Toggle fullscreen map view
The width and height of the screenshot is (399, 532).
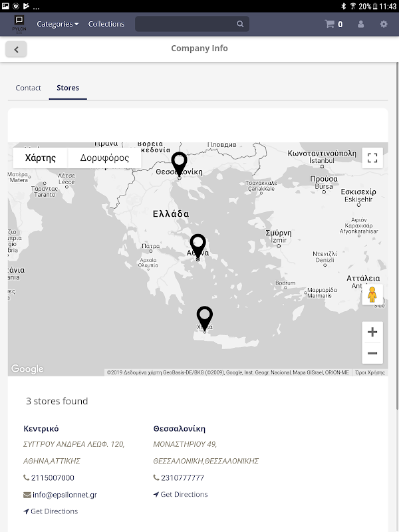click(372, 158)
